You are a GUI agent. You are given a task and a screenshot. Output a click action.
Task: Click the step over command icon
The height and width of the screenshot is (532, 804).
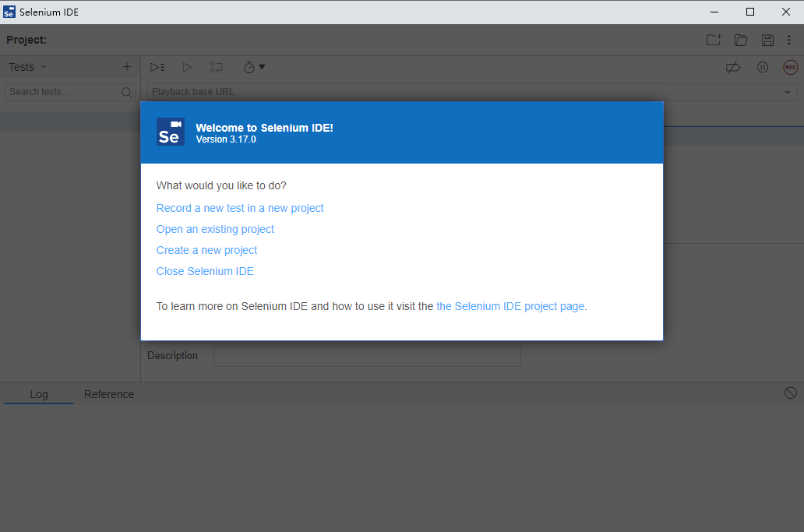pyautogui.click(x=217, y=67)
